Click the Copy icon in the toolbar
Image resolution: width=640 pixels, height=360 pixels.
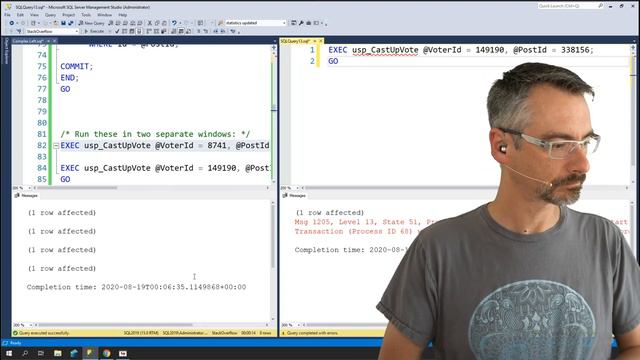click(157, 23)
